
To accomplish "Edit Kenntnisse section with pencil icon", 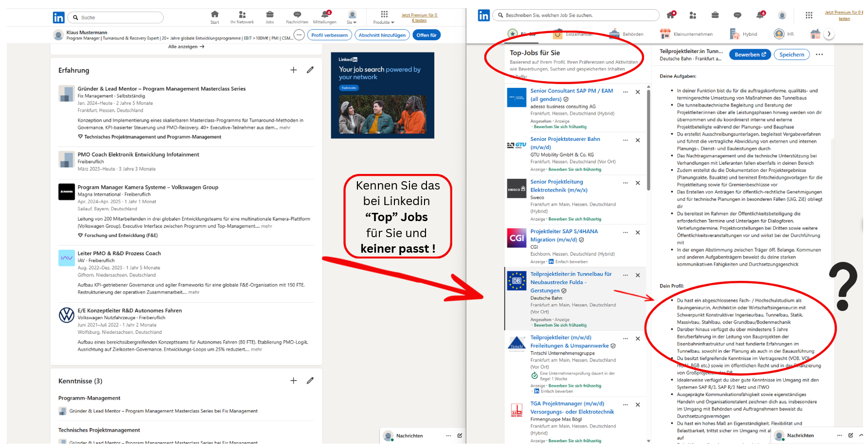I will [310, 380].
